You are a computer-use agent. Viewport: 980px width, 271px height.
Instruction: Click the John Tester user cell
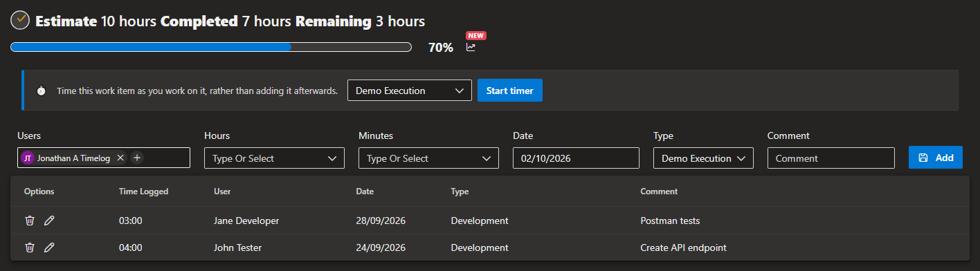coord(238,247)
